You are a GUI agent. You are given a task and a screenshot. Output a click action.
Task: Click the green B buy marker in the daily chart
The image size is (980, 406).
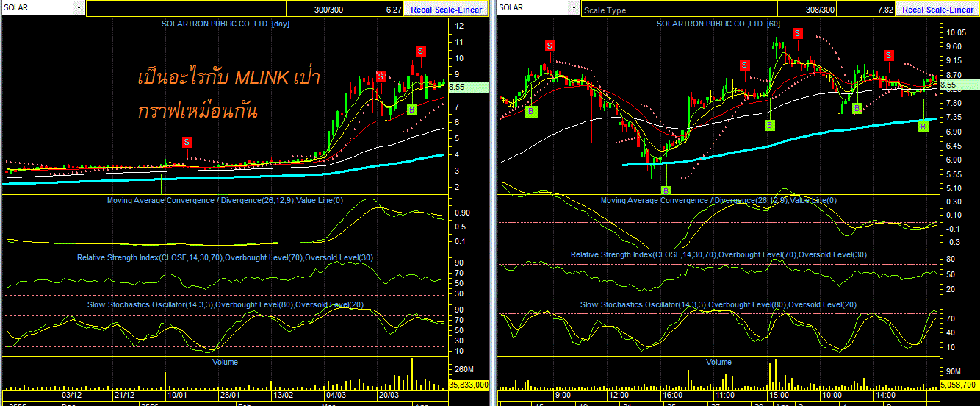click(412, 110)
